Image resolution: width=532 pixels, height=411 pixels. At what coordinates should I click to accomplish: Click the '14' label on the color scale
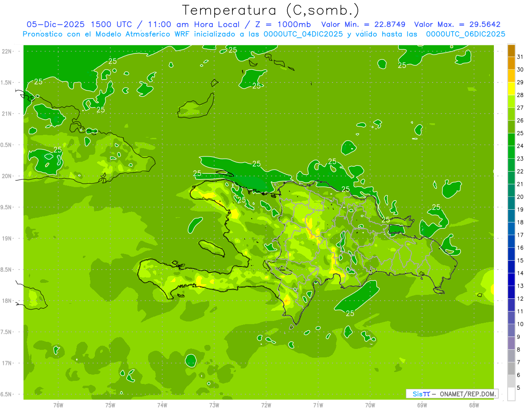click(x=520, y=274)
